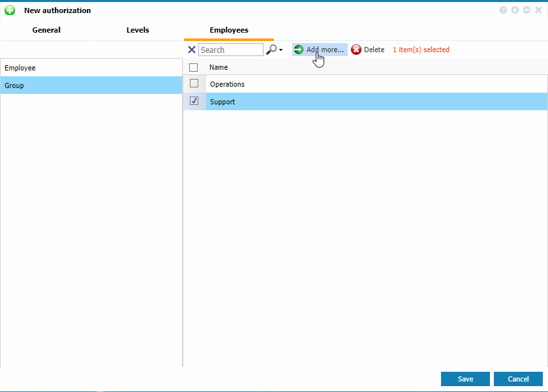Screen dimensions: 548x392
Task: Open the search options dropdown arrow
Action: coord(281,50)
